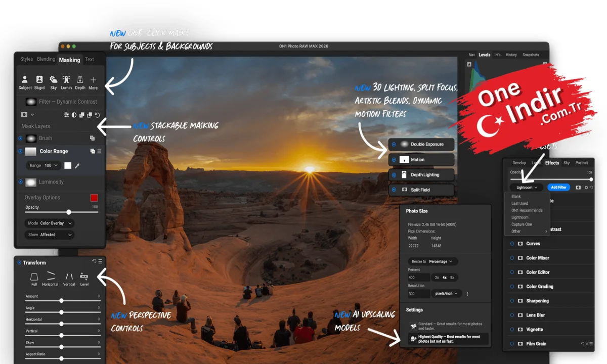The image size is (607, 364).
Task: Toggle the Brush mask layer visibility
Action: pos(20,138)
